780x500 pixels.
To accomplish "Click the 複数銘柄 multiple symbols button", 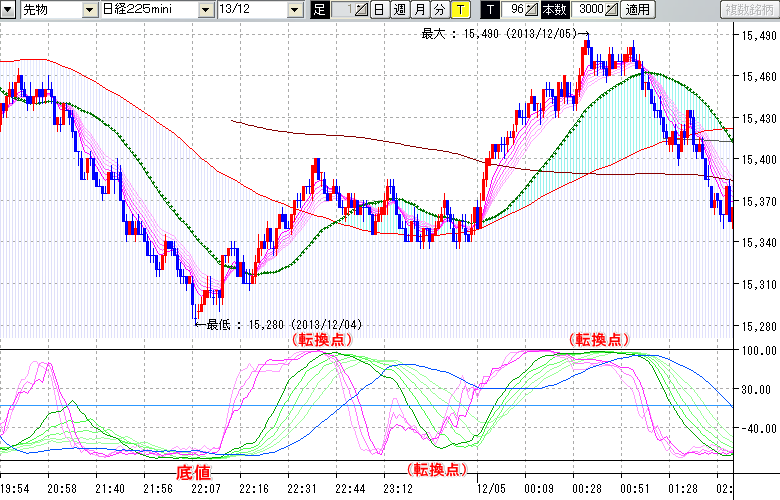I will coord(750,10).
